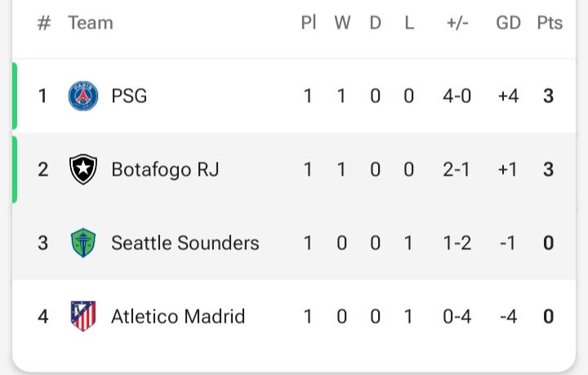Screen dimensions: 588x375
Task: Open the PSG team name link
Action: pyautogui.click(x=129, y=96)
